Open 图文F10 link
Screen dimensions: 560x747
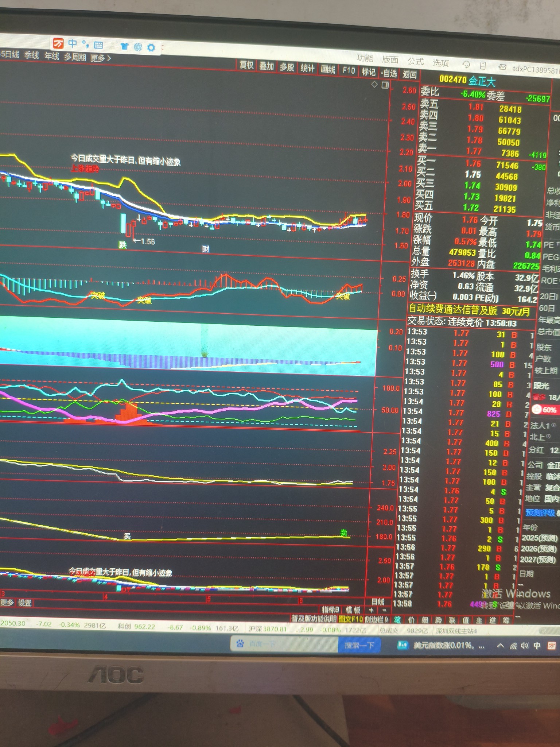(350, 619)
